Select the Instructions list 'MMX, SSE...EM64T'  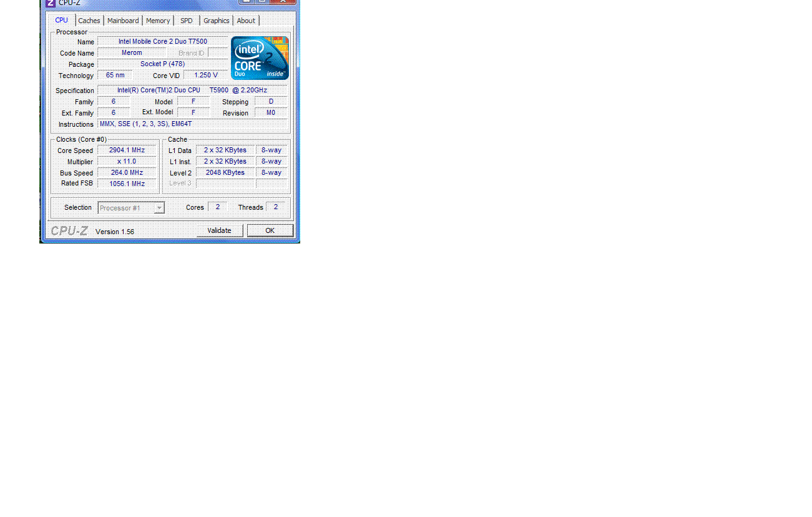(192, 124)
